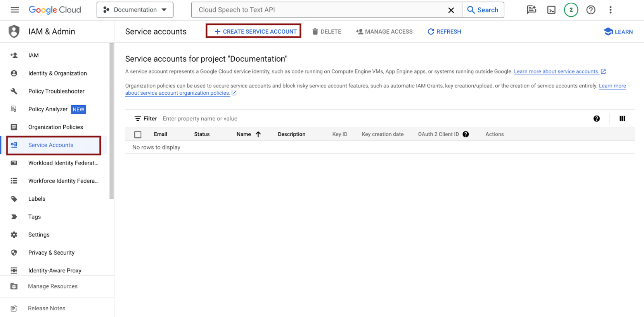Tick the select-all rows checkbox

tap(138, 135)
